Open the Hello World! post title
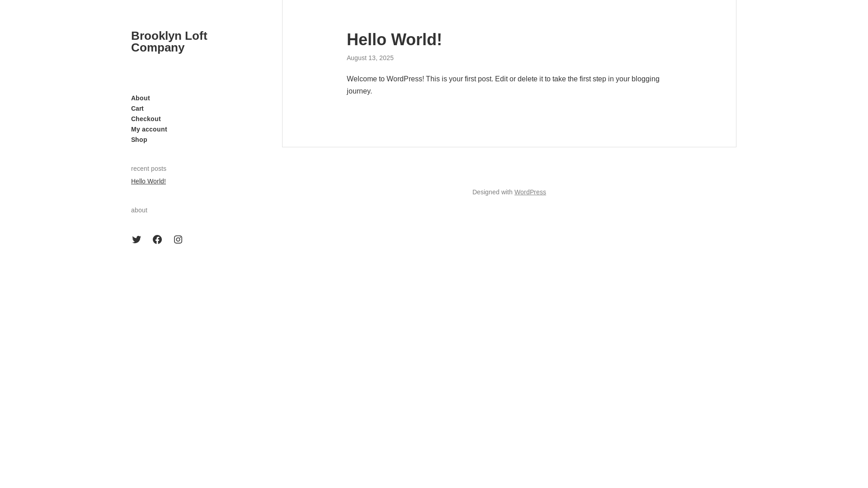 (394, 40)
